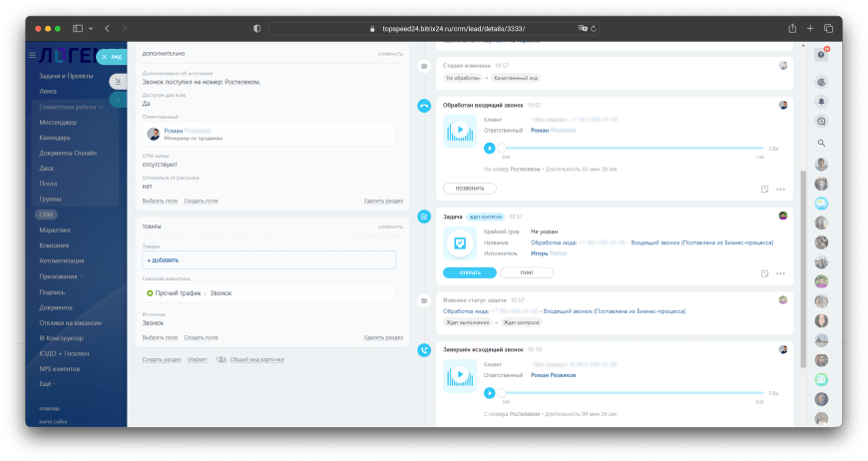
Task: Open the three-dots menu on the incoming call card
Action: click(780, 190)
